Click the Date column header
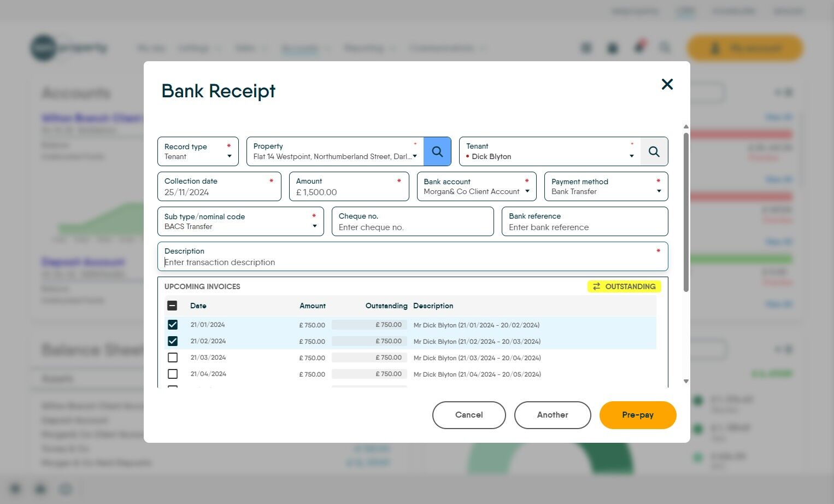 pos(198,306)
